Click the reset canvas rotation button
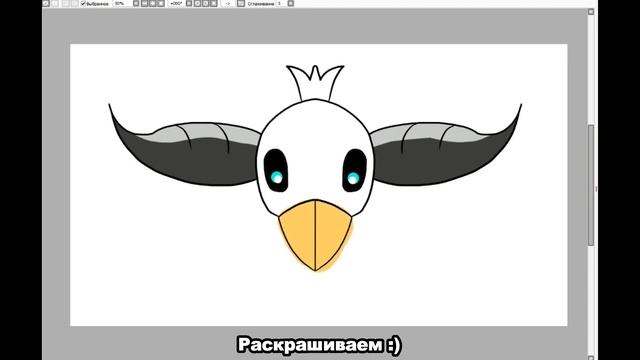This screenshot has width=640, height=360. pos(213,3)
